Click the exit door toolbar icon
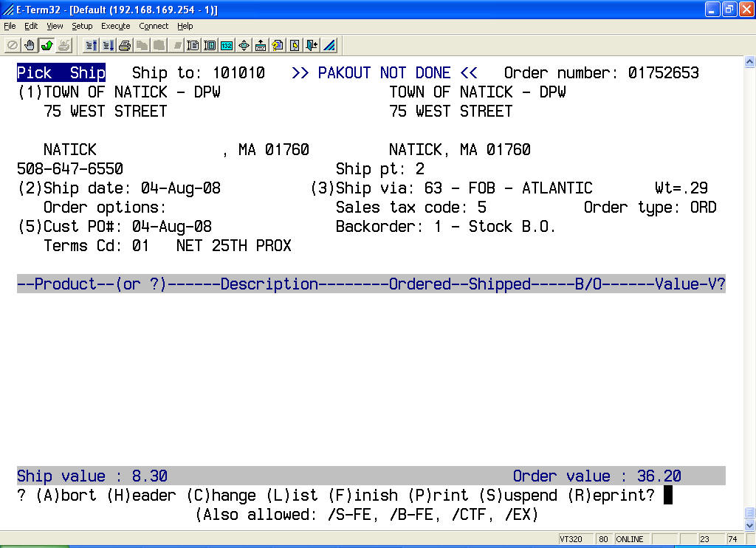 tap(312, 45)
